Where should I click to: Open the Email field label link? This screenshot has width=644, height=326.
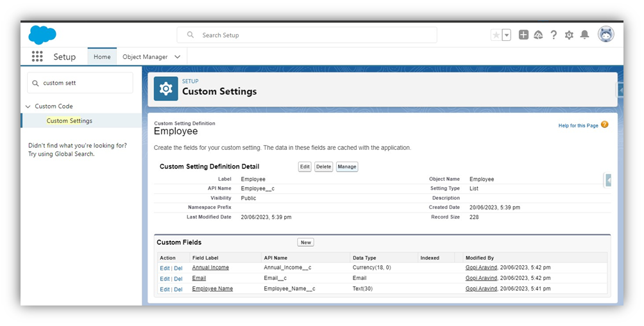[x=199, y=278]
